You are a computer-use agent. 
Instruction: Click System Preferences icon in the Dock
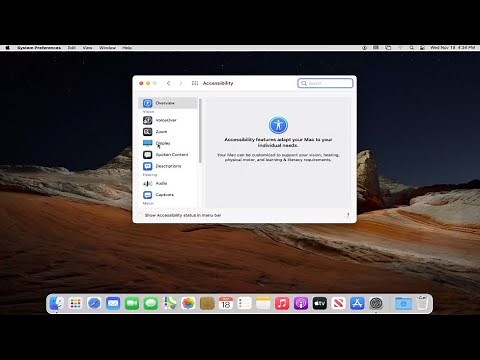376,303
